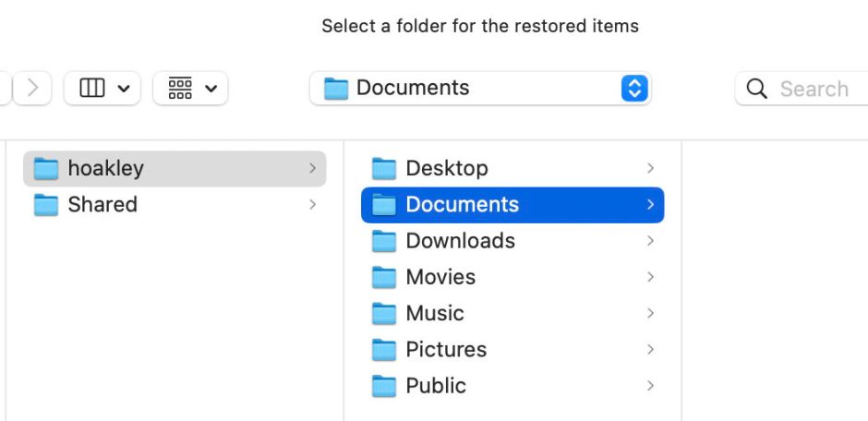
Task: Expand the Desktop folder chevron
Action: [x=650, y=168]
